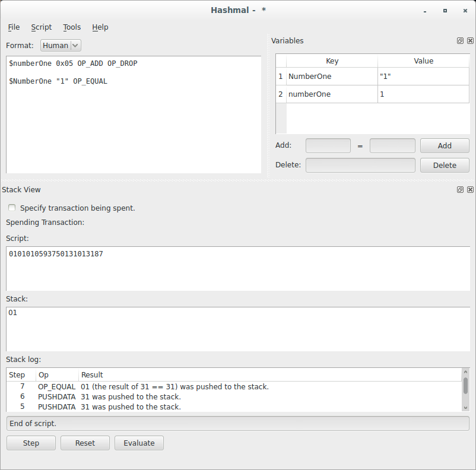The height and width of the screenshot is (470, 476).
Task: Click the Add key input field
Action: (x=328, y=145)
